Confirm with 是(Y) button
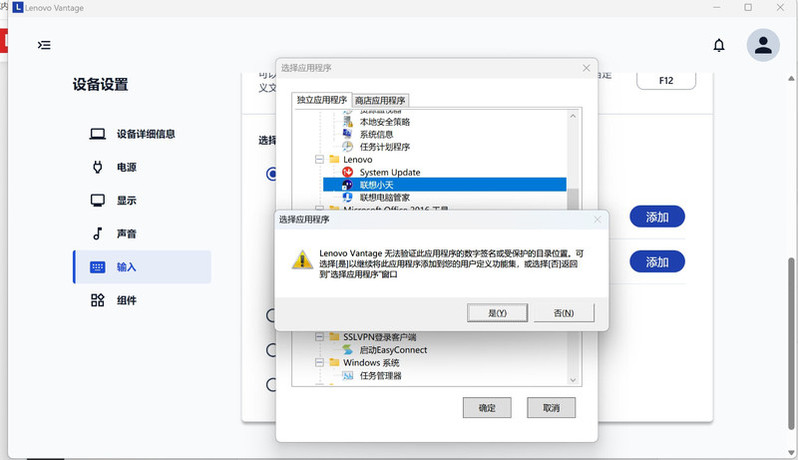Screen dimensions: 798x460 497,313
